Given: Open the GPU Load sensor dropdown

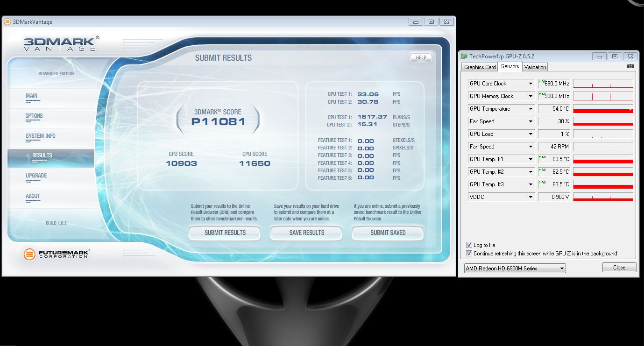Looking at the screenshot, I should click(x=531, y=134).
